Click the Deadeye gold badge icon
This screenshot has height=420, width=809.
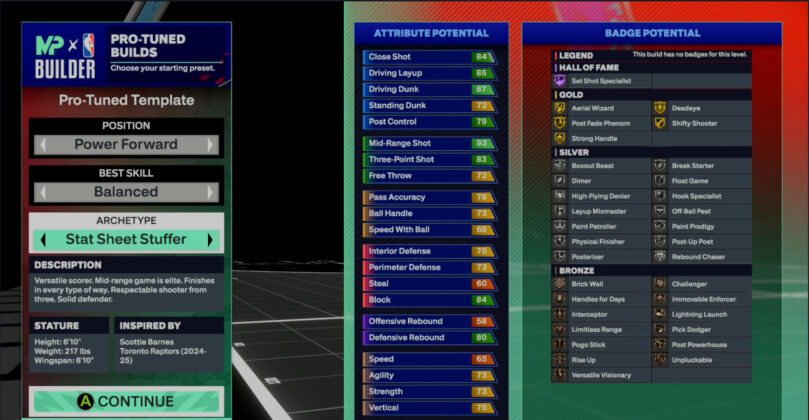pos(660,108)
